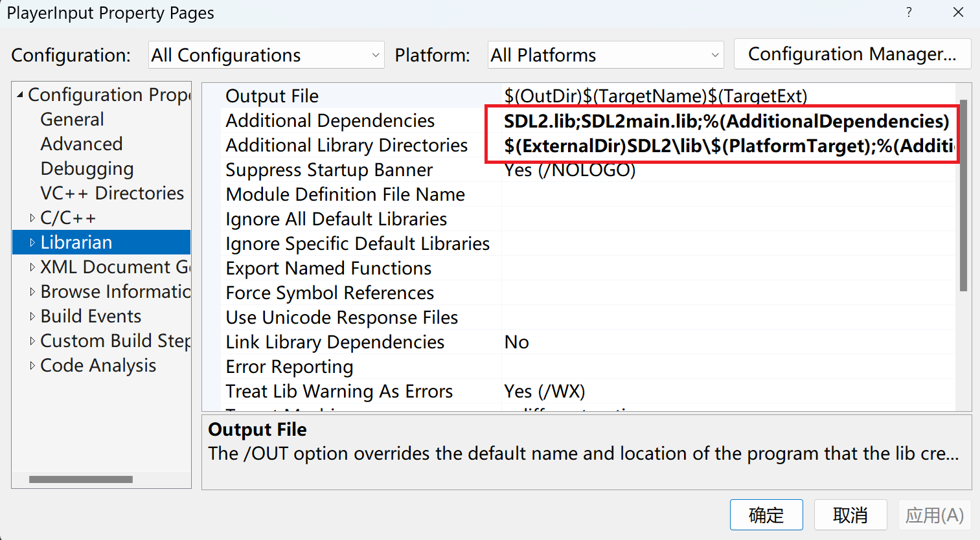Edit the Additional Library Directories value
The height and width of the screenshot is (540, 980).
tap(725, 146)
